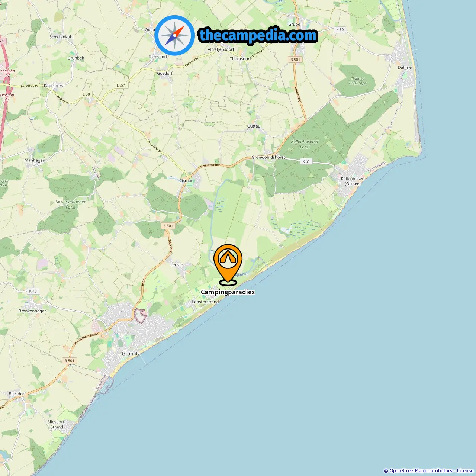Image resolution: width=476 pixels, height=476 pixels.
Task: Click the Kellenhusener Forst label
Action: click(x=305, y=144)
